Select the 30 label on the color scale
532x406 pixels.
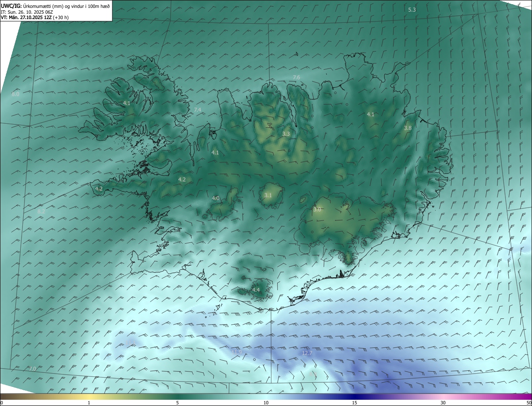443,403
